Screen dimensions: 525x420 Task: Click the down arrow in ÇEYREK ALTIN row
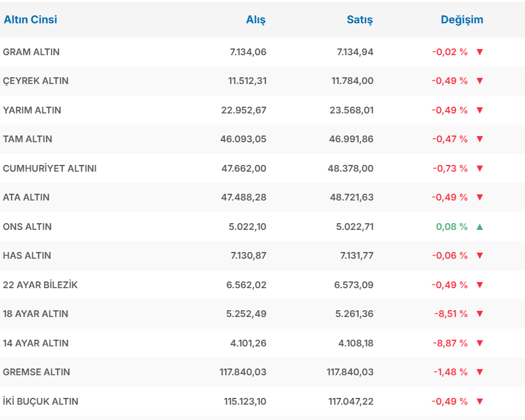tap(480, 81)
